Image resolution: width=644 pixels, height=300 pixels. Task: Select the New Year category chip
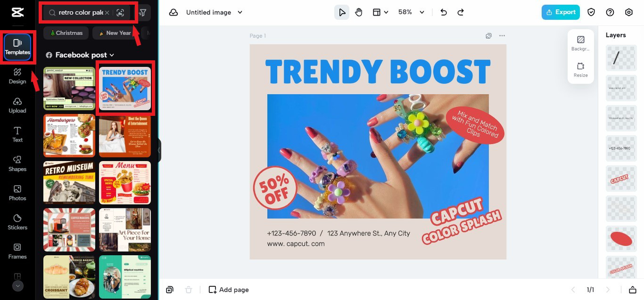tap(115, 33)
